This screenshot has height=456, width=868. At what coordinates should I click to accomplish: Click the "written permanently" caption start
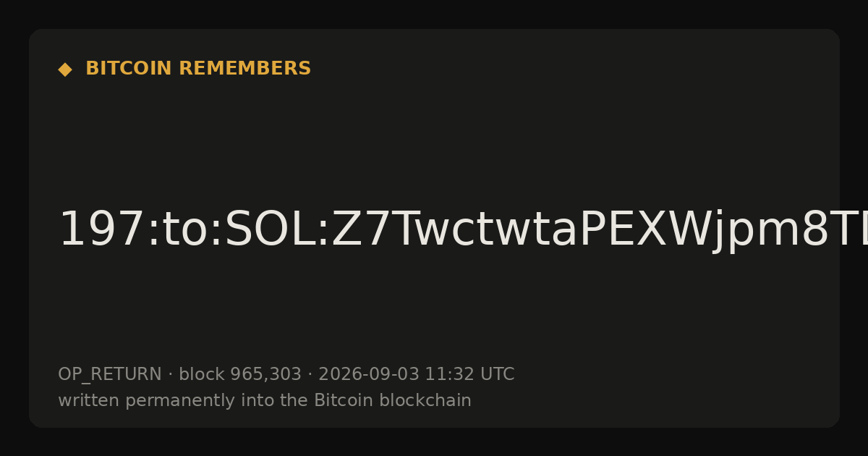(x=127, y=400)
